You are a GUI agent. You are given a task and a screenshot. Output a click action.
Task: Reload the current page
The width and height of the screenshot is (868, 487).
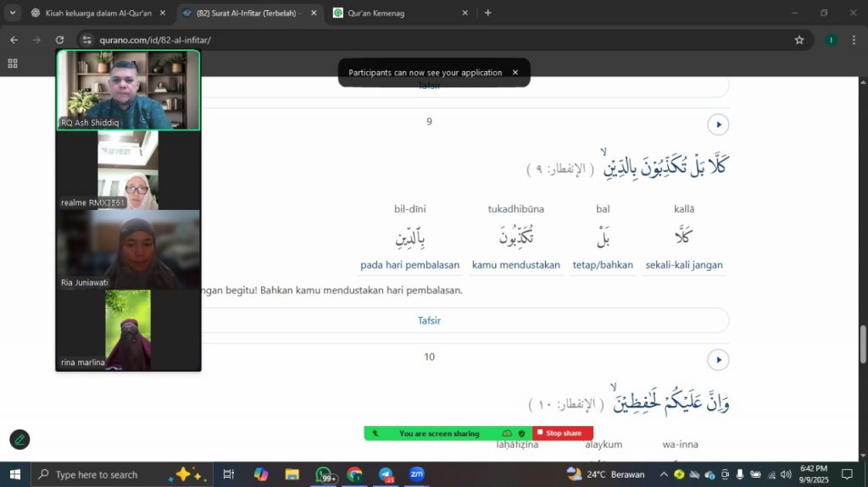[59, 40]
